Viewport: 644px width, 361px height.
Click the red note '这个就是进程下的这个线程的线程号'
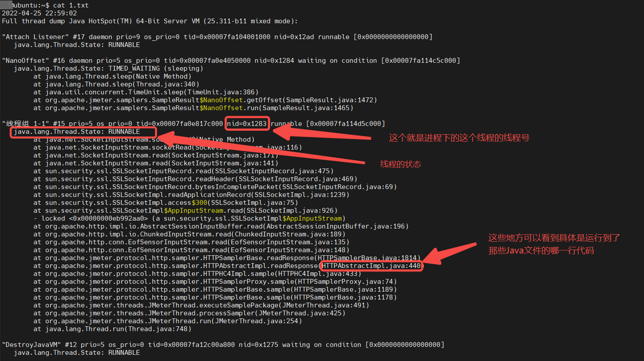459,138
